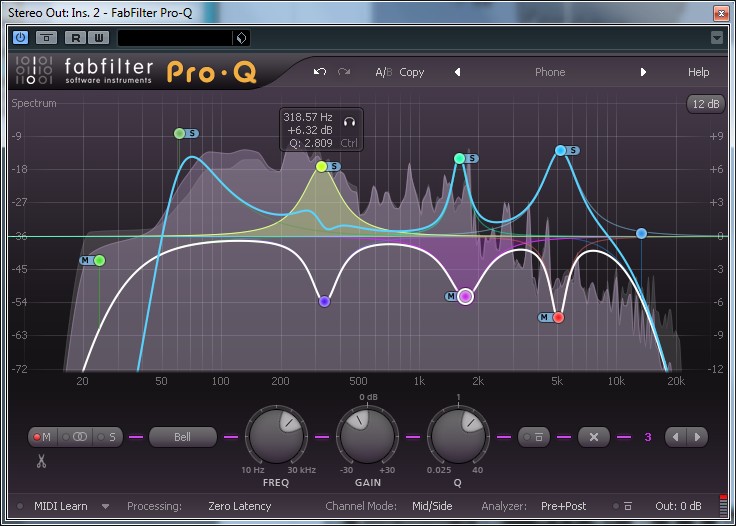This screenshot has height=526, width=736.
Task: Enable MIDI Learn
Action: (61, 506)
